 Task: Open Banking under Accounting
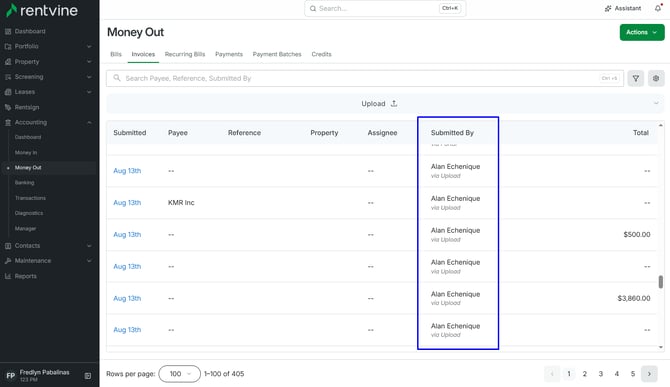[24, 182]
